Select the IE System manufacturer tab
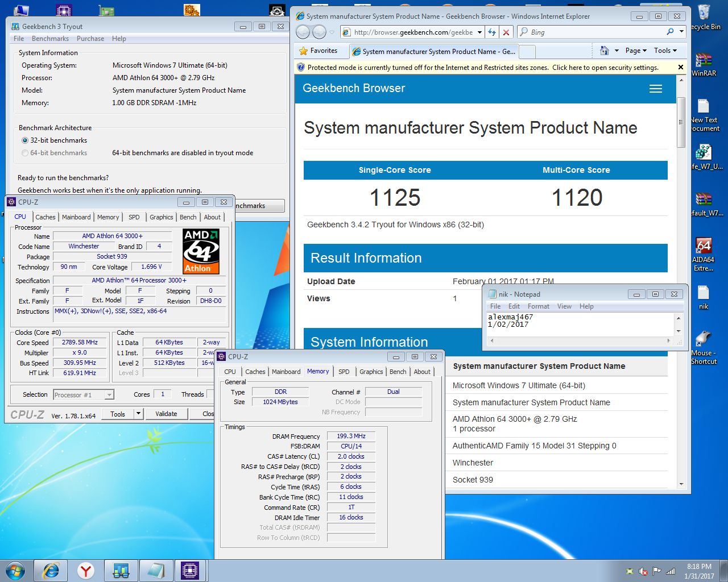The image size is (728, 582). point(433,51)
